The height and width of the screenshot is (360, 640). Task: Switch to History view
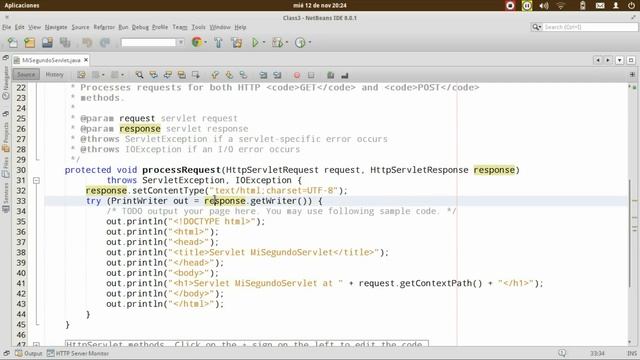coord(54,75)
